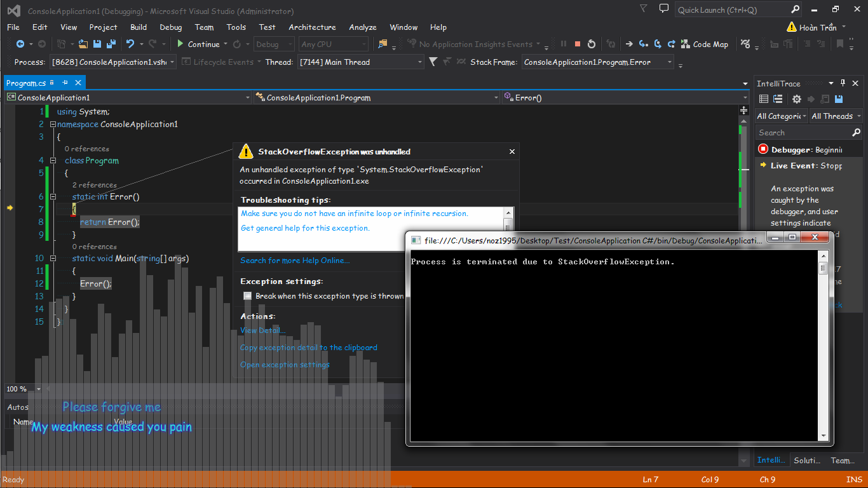Undo the last action via toolbar
The width and height of the screenshot is (868, 488).
(130, 44)
